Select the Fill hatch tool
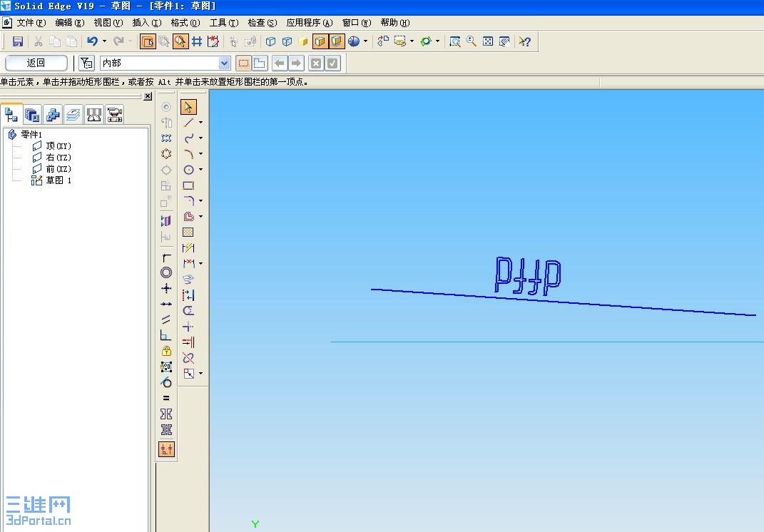The height and width of the screenshot is (532, 764). click(x=188, y=232)
